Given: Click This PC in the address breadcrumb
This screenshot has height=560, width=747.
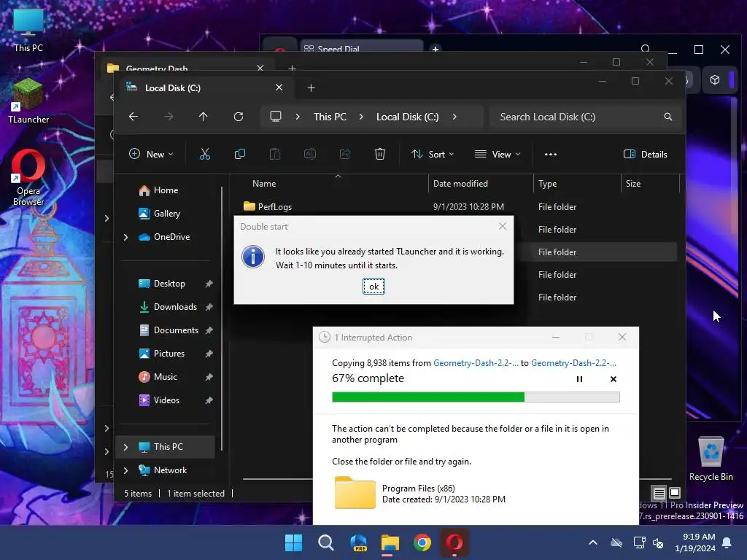Looking at the screenshot, I should tap(330, 117).
